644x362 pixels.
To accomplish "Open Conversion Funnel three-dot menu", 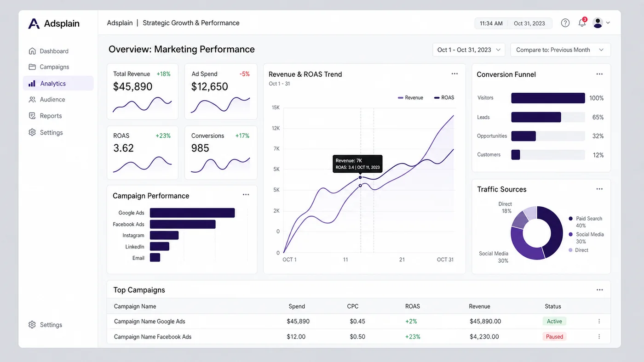I will coord(599,74).
